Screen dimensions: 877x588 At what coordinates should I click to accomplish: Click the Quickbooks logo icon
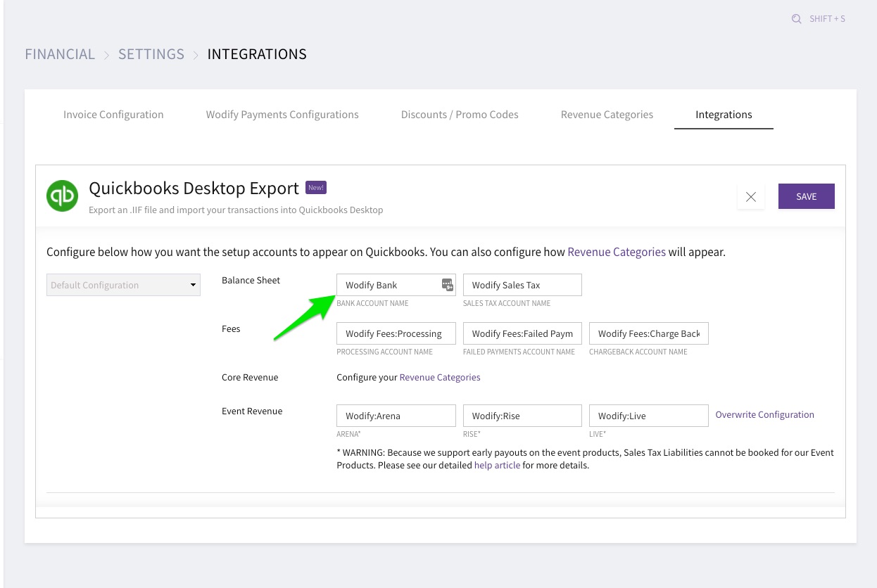coord(62,196)
